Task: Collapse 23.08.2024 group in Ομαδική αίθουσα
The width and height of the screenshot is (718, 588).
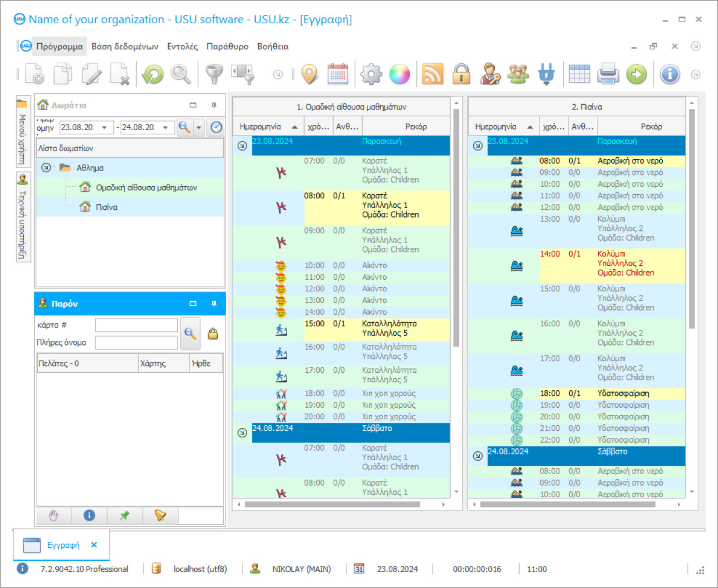Action: [x=242, y=145]
